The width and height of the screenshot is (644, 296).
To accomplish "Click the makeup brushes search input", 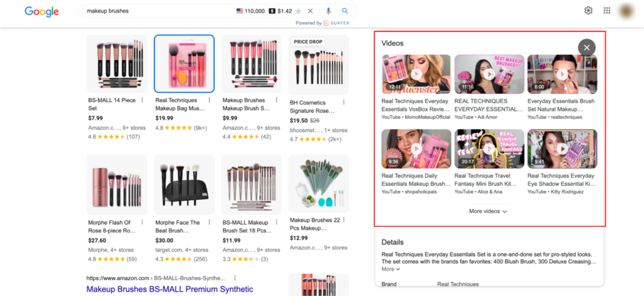I will coord(158,11).
